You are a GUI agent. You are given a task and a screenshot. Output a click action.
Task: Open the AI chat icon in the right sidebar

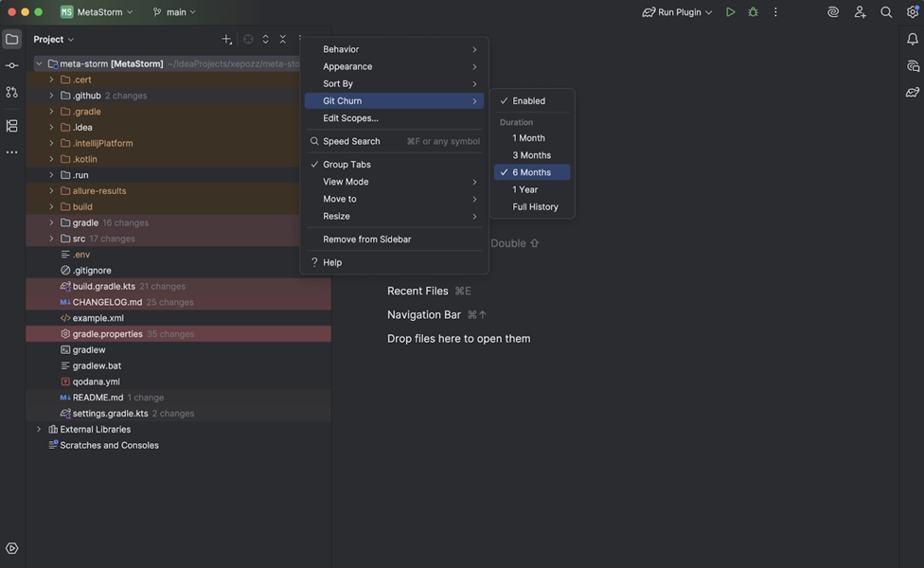point(913,65)
